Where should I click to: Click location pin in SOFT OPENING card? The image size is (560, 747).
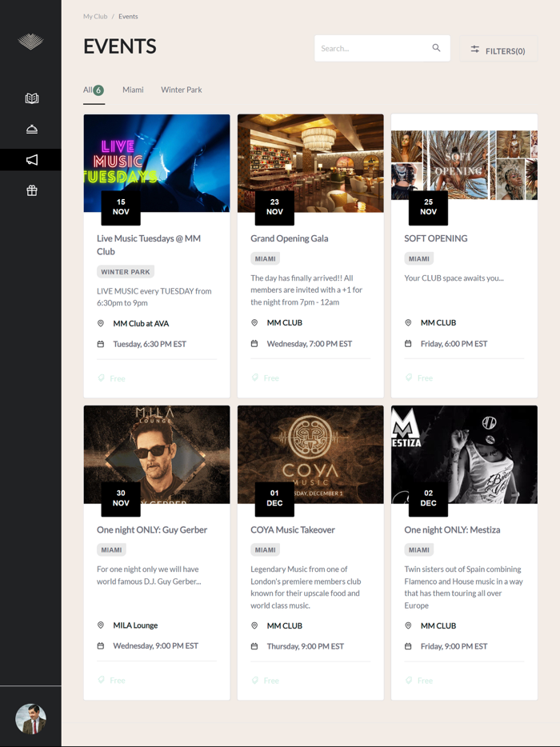[x=408, y=322]
